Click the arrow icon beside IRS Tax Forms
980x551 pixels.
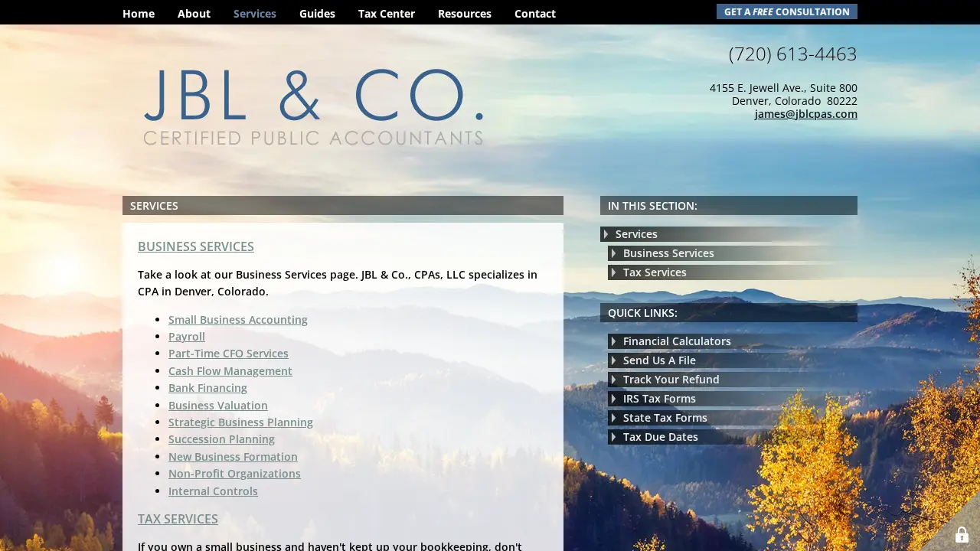tap(613, 399)
